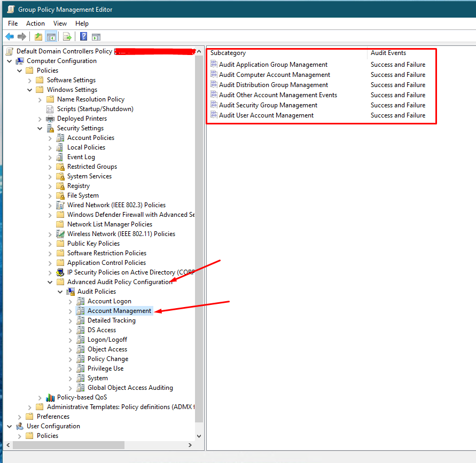This screenshot has width=476, height=463.
Task: Click the Audit User Account Management policy icon
Action: [x=214, y=115]
